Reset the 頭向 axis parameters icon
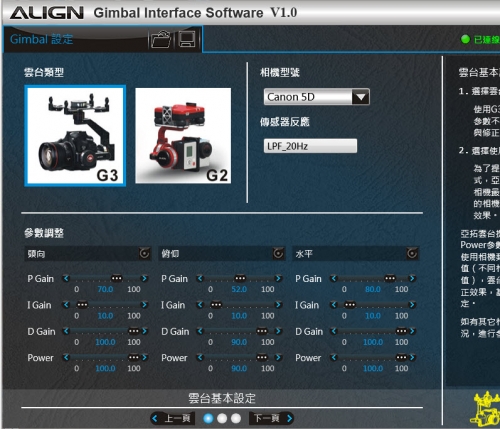The height and width of the screenshot is (429, 500). click(144, 254)
